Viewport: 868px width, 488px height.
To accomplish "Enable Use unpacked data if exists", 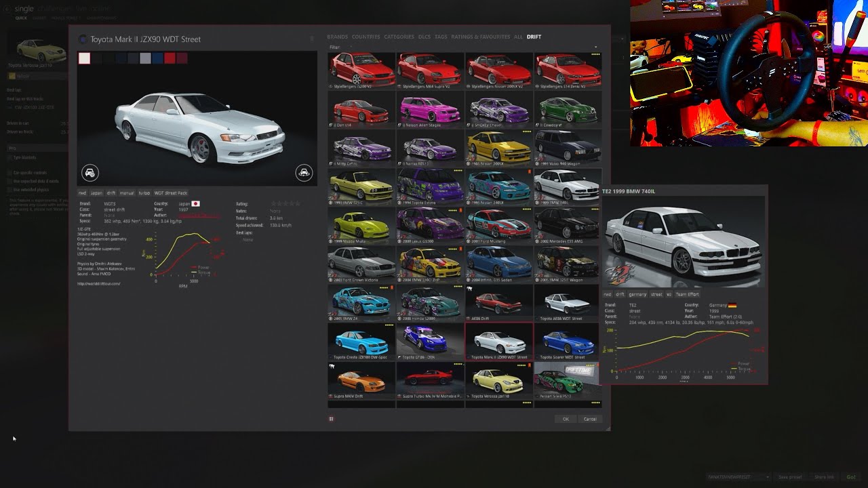I will (9, 182).
